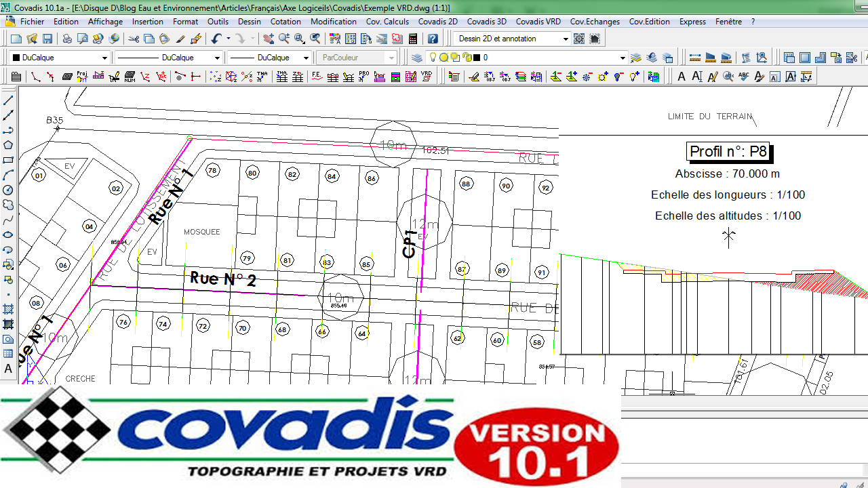Click the workspace settings gear button

[x=579, y=39]
